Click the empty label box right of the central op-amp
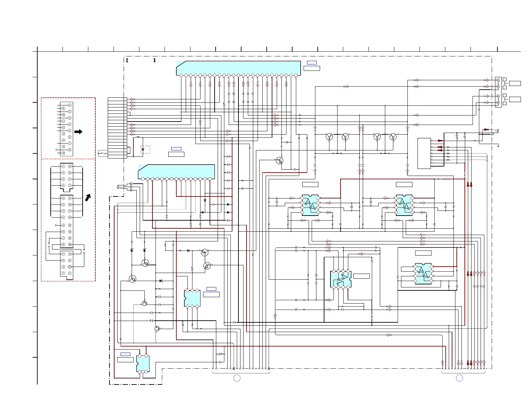The width and height of the screenshot is (532, 411). (x=361, y=276)
